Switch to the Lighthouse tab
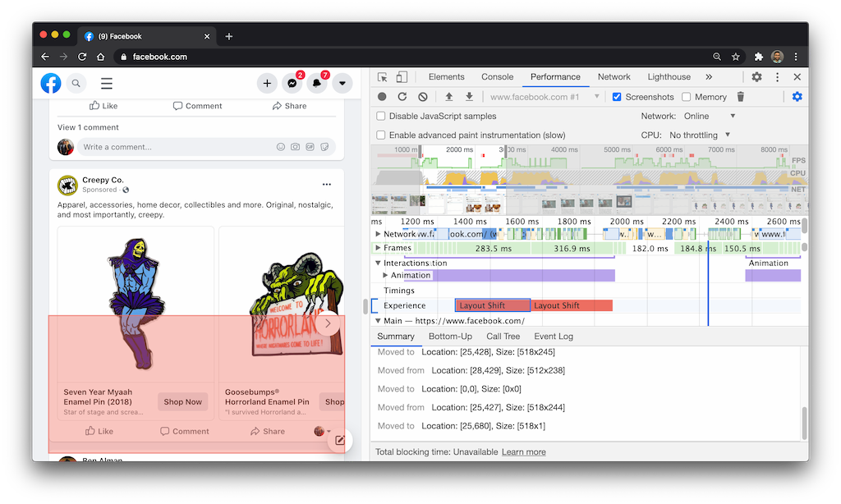841x504 pixels. point(669,77)
